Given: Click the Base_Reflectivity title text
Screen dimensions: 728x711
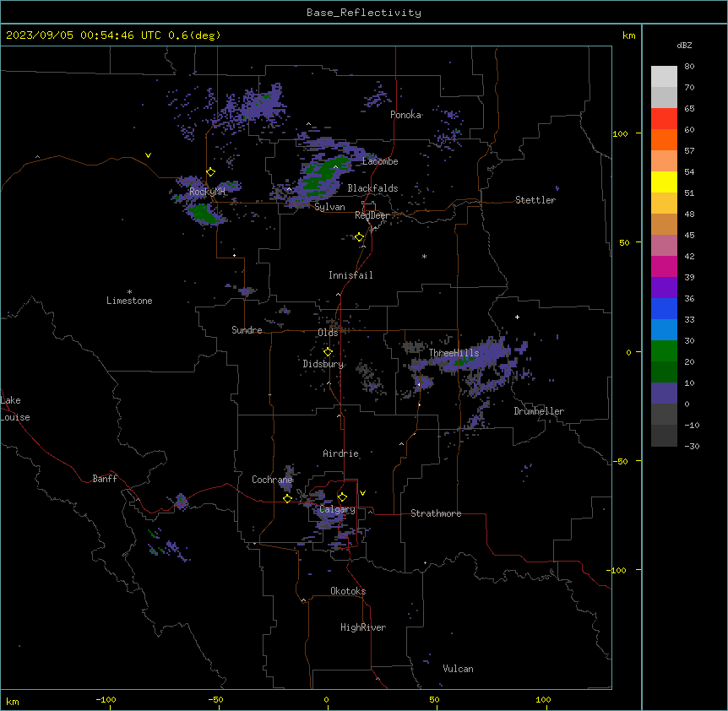Looking at the screenshot, I should tap(364, 13).
